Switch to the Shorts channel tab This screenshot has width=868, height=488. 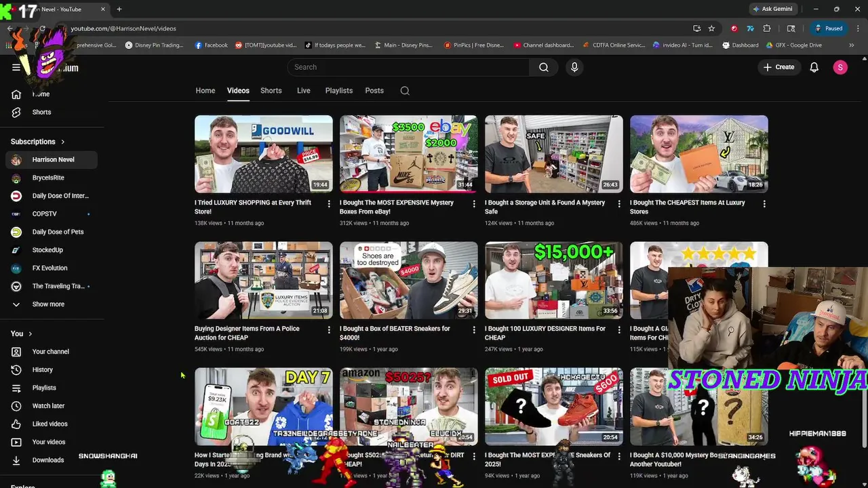(x=271, y=91)
